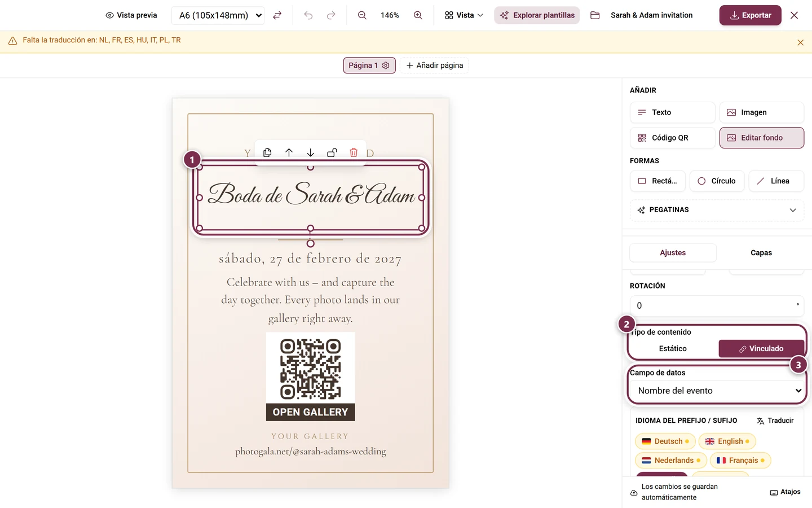Click Editar fondo button

click(761, 138)
